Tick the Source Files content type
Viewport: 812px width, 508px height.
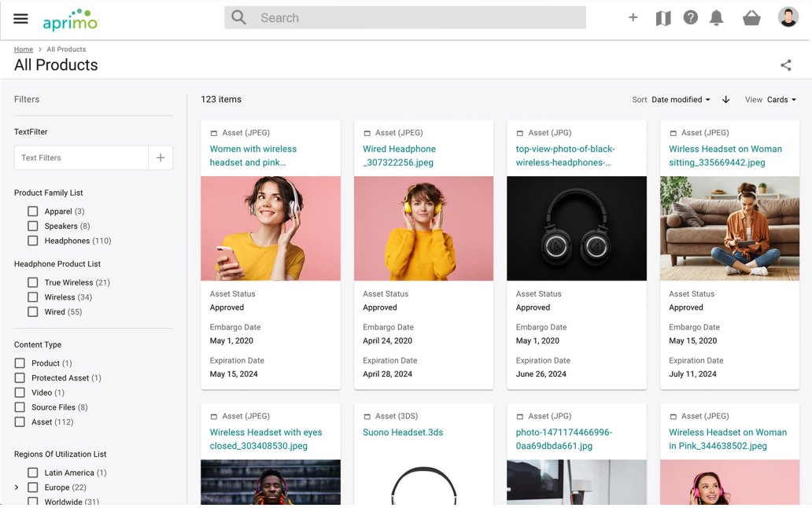[20, 407]
